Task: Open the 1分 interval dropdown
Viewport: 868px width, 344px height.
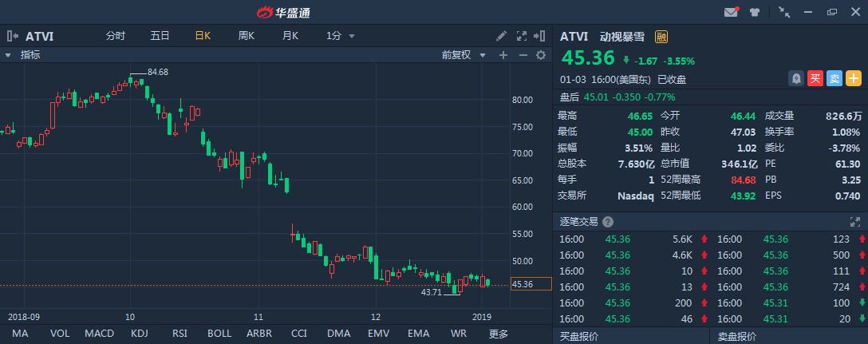Action: coord(341,36)
